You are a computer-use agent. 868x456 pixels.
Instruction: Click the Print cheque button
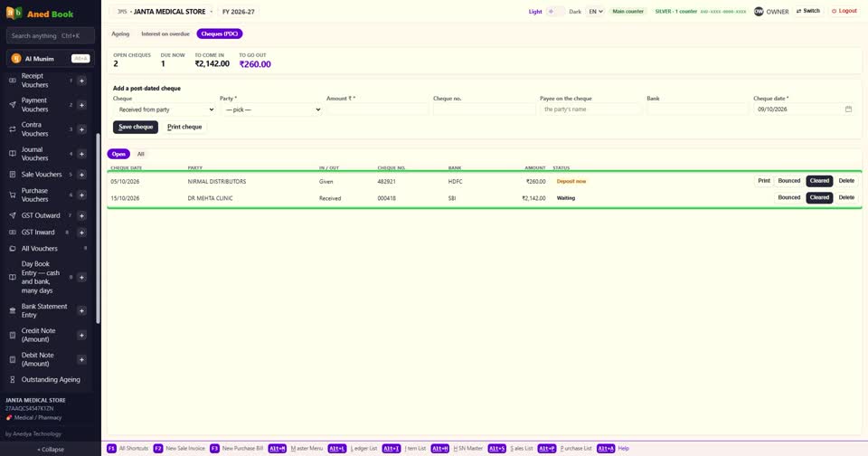(184, 127)
